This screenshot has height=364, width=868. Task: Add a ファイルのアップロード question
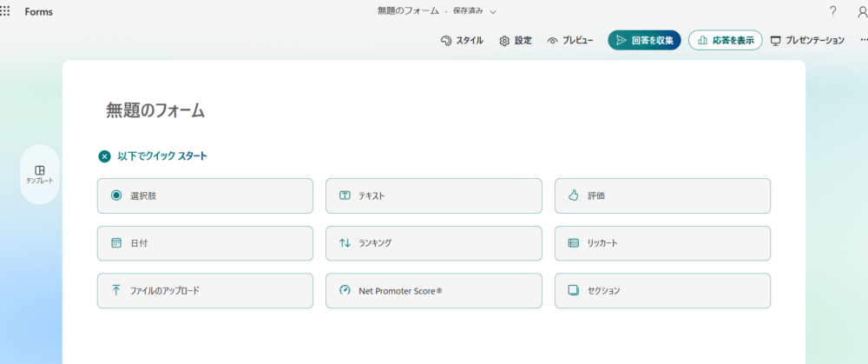pos(205,290)
